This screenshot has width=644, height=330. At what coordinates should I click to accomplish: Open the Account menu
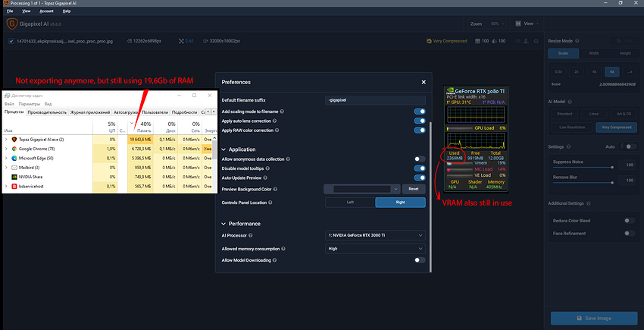pos(46,11)
